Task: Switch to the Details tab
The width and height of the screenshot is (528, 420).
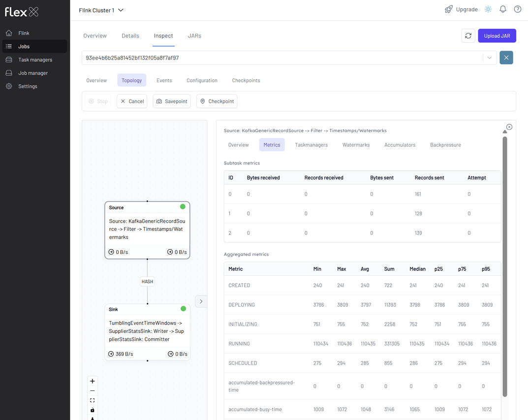Action: pos(130,36)
